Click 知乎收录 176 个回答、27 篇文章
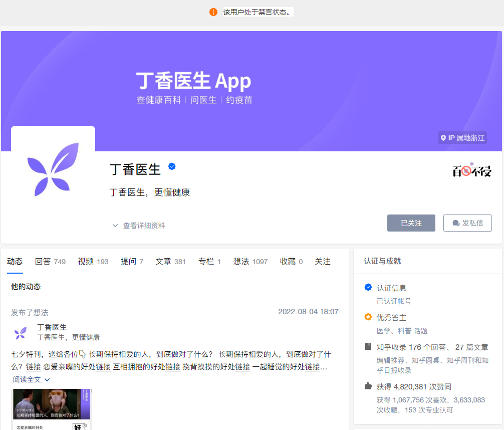The image size is (504, 430). coord(432,347)
